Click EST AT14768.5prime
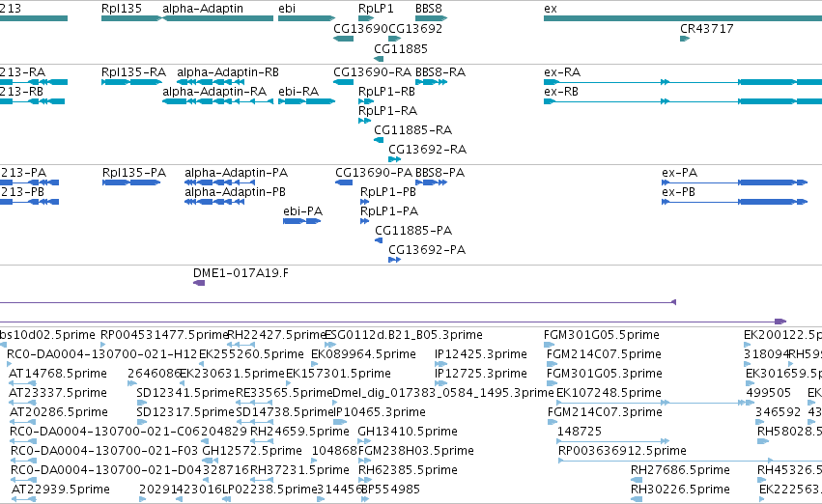 (x=58, y=374)
